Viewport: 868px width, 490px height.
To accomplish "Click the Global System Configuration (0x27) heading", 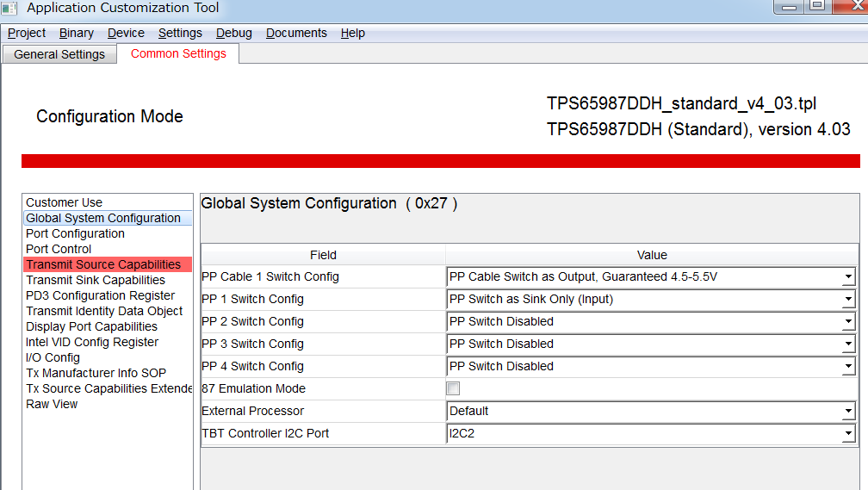I will coord(329,204).
